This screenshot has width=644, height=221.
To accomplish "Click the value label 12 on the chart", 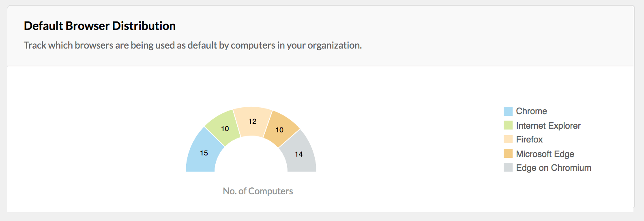I will 252,121.
